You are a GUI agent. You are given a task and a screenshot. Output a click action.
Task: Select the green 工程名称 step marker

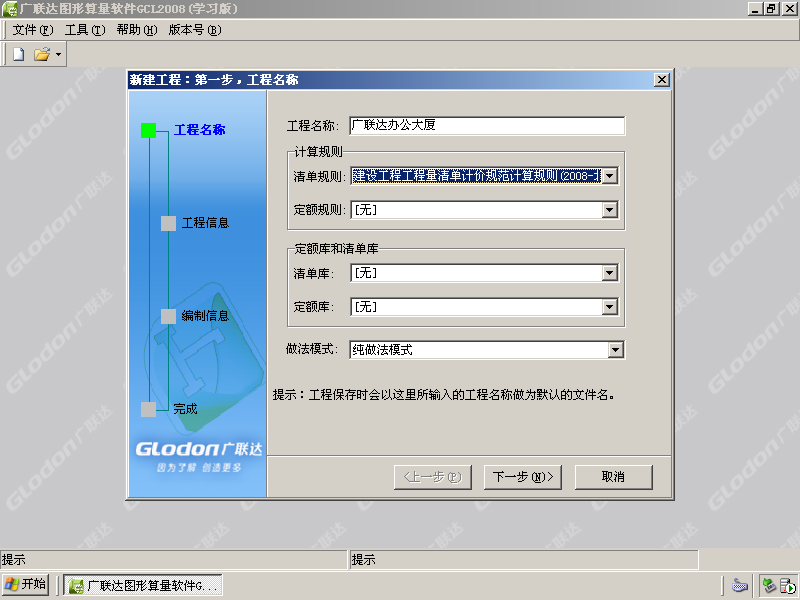click(148, 130)
